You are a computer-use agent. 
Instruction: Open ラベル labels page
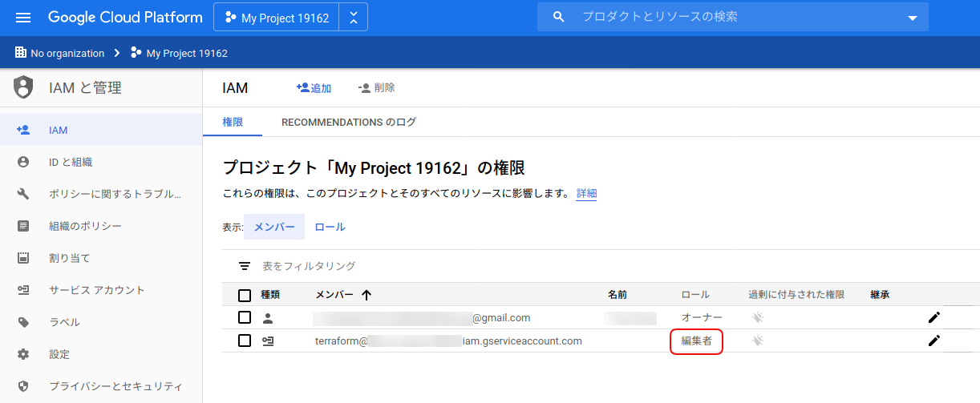pos(101,322)
